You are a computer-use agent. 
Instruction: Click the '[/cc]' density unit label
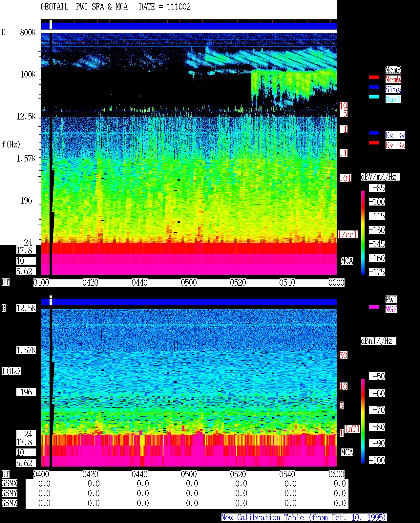pyautogui.click(x=347, y=234)
